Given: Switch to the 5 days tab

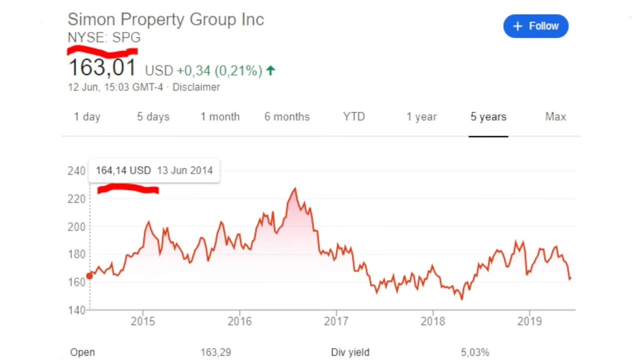Looking at the screenshot, I should pyautogui.click(x=153, y=117).
